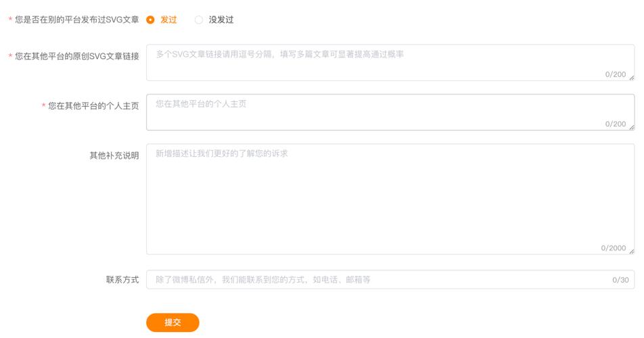Image resolution: width=644 pixels, height=338 pixels.
Task: Focus the 其他补充说明 large text area
Action: pyautogui.click(x=390, y=199)
